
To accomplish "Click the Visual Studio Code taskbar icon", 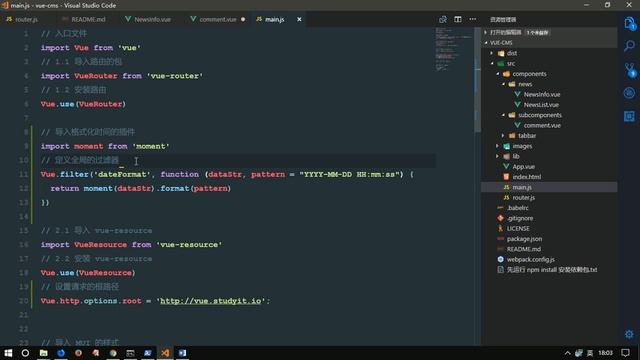I will pos(165,353).
